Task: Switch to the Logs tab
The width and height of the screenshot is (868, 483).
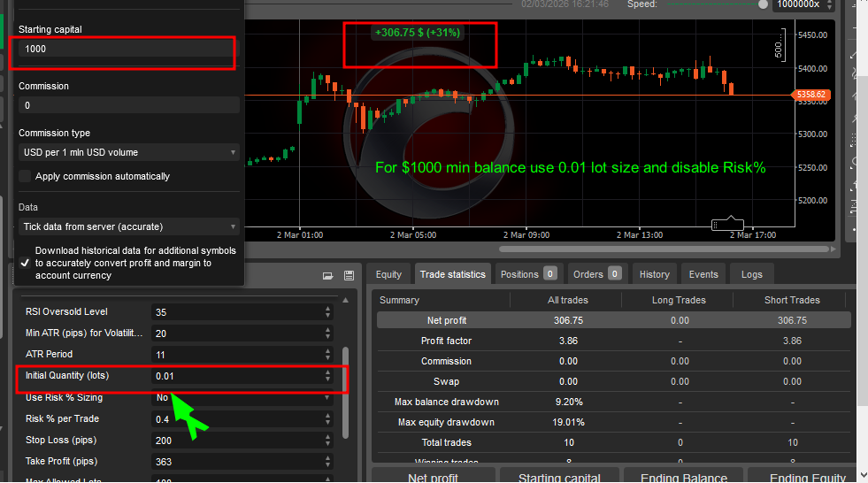Action: pos(751,274)
